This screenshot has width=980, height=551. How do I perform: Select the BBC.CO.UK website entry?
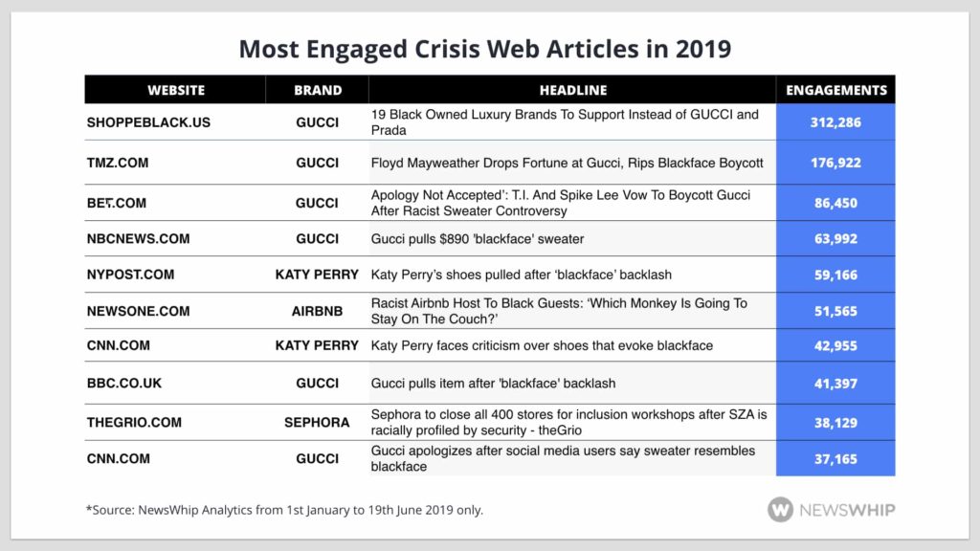pyautogui.click(x=124, y=384)
